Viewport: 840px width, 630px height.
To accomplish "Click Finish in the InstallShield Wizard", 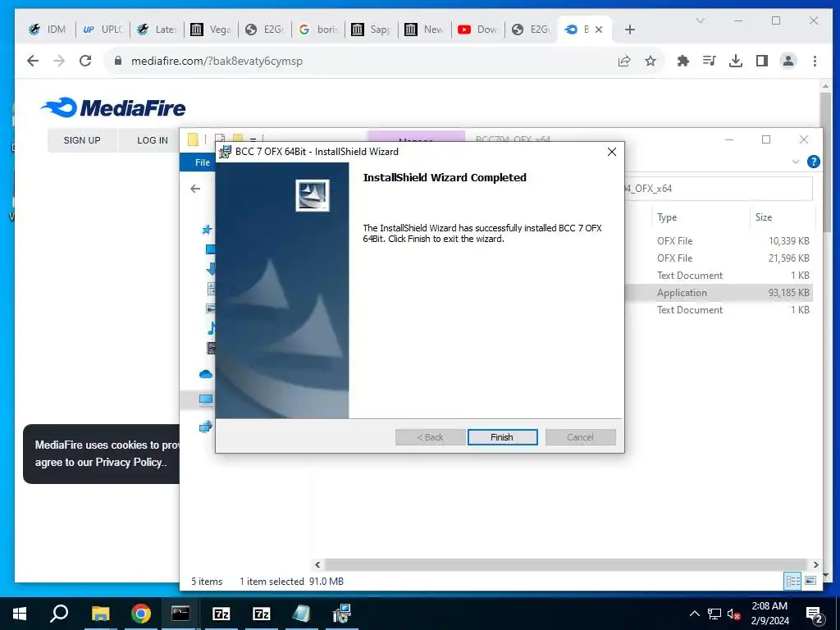I will point(502,437).
